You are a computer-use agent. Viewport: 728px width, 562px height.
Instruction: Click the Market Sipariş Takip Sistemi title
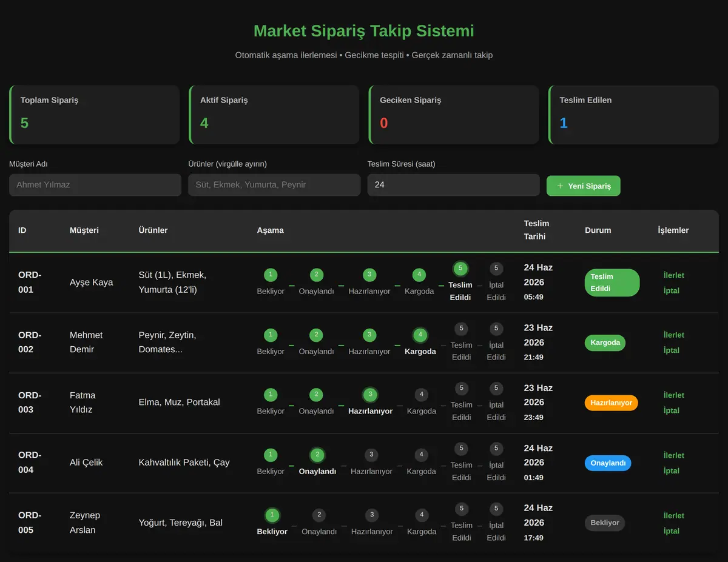coord(364,31)
